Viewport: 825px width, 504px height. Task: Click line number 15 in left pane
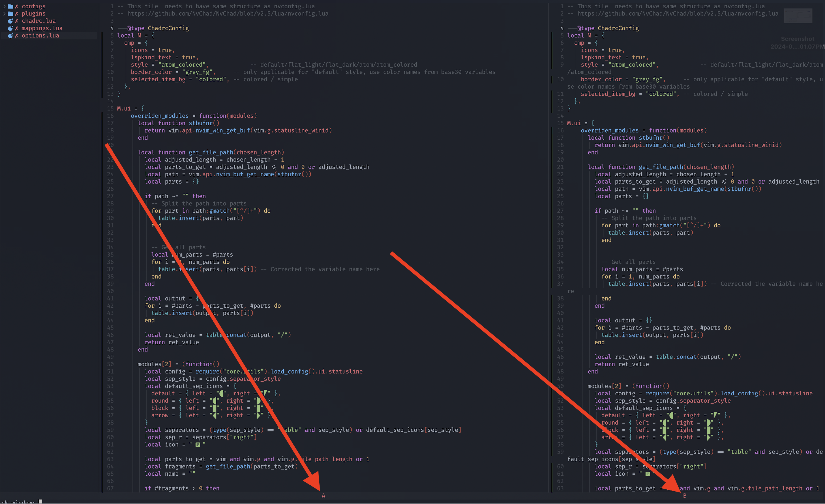click(110, 109)
